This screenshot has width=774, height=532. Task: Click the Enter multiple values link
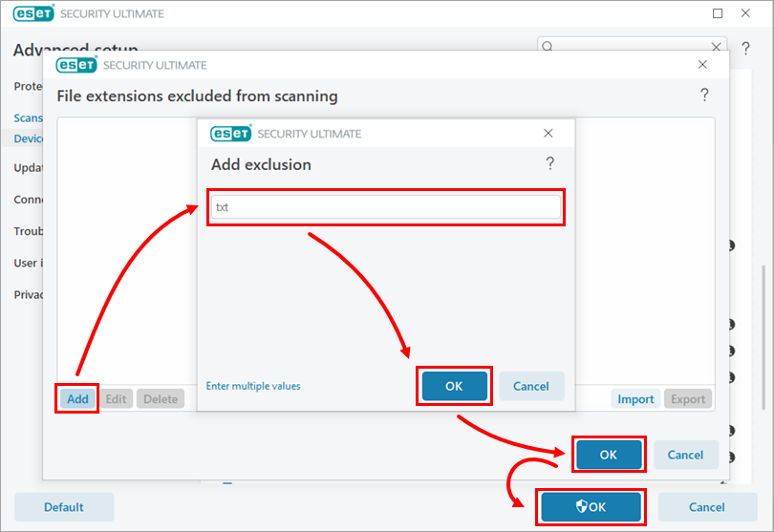[253, 386]
